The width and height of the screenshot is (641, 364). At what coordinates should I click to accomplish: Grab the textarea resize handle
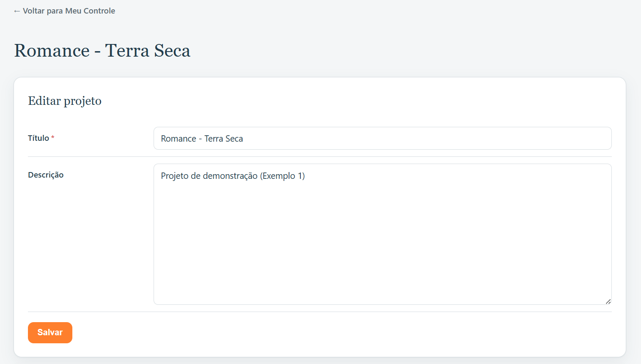(608, 301)
